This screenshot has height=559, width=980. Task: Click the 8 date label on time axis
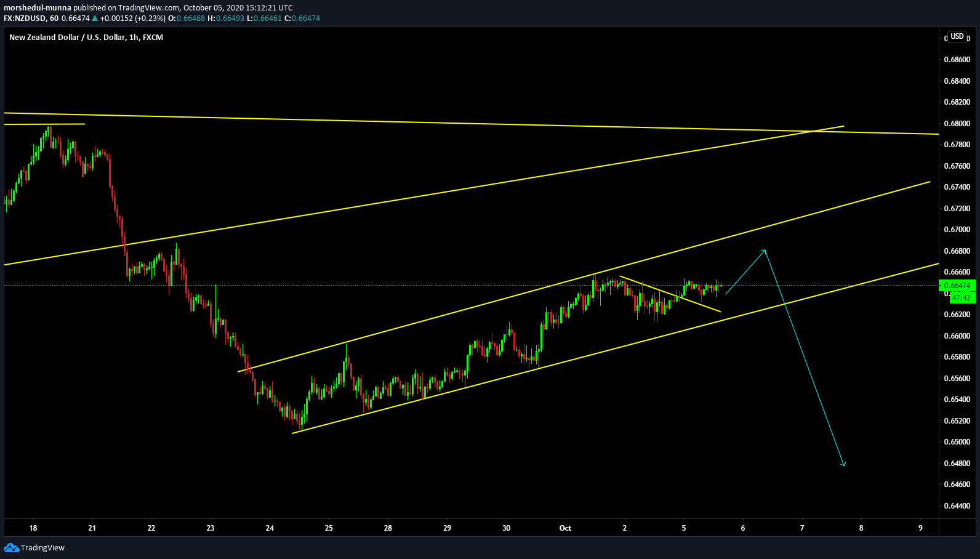[x=861, y=528]
